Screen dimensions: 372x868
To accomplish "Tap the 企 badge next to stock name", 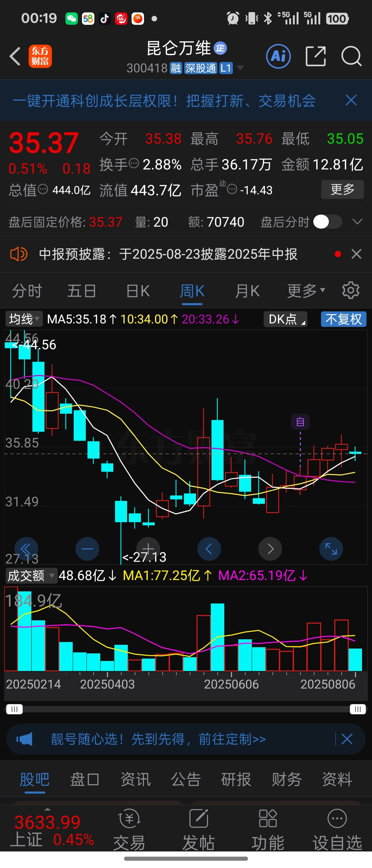I will point(220,48).
